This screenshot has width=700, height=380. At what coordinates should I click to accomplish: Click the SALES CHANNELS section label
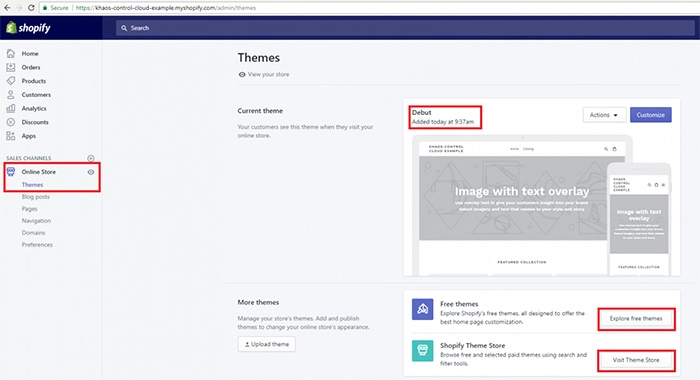29,158
